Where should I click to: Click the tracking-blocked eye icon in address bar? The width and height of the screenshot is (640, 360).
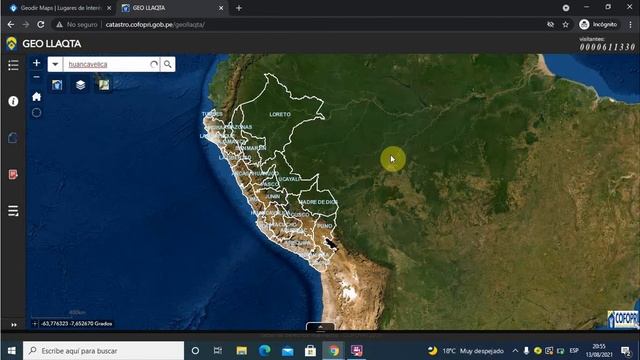(x=551, y=24)
